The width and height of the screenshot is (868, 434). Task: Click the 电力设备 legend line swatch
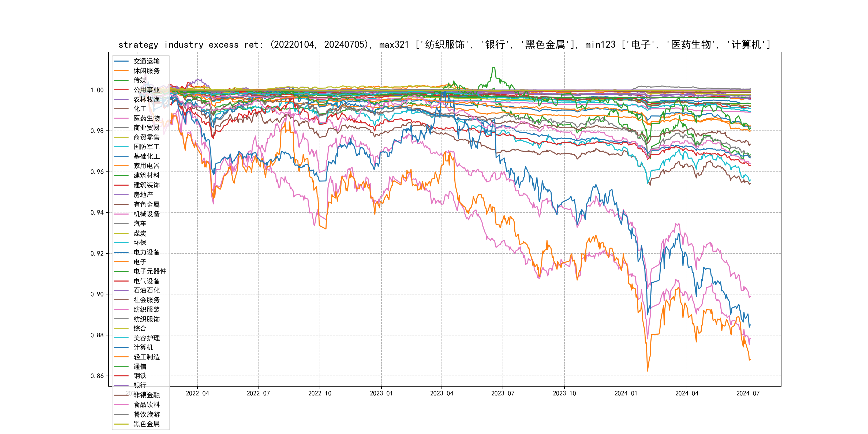[x=121, y=252]
